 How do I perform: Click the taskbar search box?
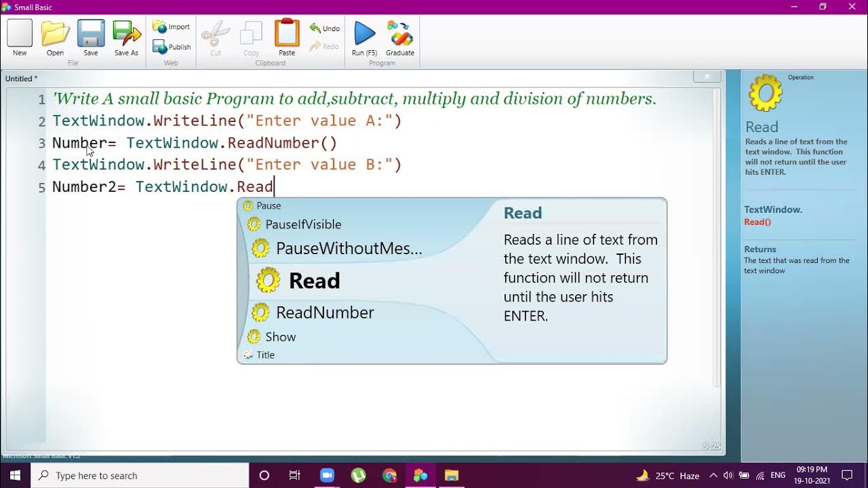click(140, 475)
